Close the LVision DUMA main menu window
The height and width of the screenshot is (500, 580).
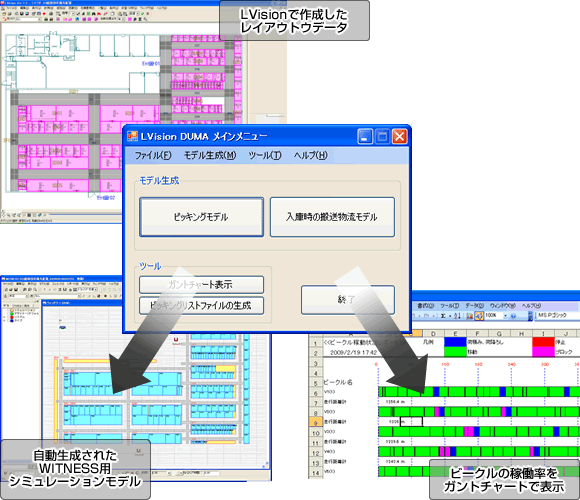point(399,136)
